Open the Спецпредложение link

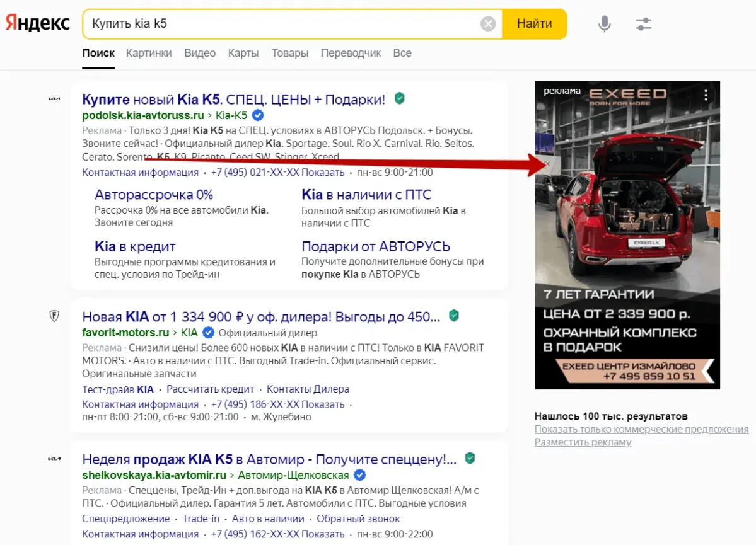pyautogui.click(x=126, y=519)
